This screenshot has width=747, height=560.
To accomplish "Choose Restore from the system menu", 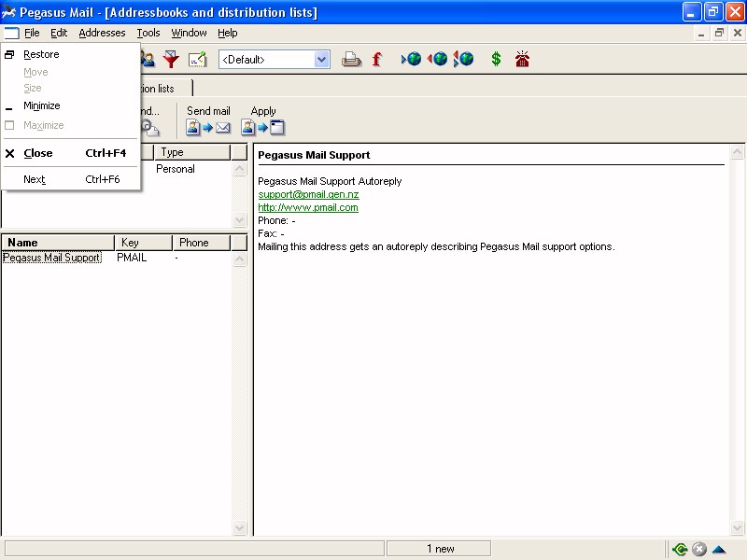I will (x=71, y=54).
